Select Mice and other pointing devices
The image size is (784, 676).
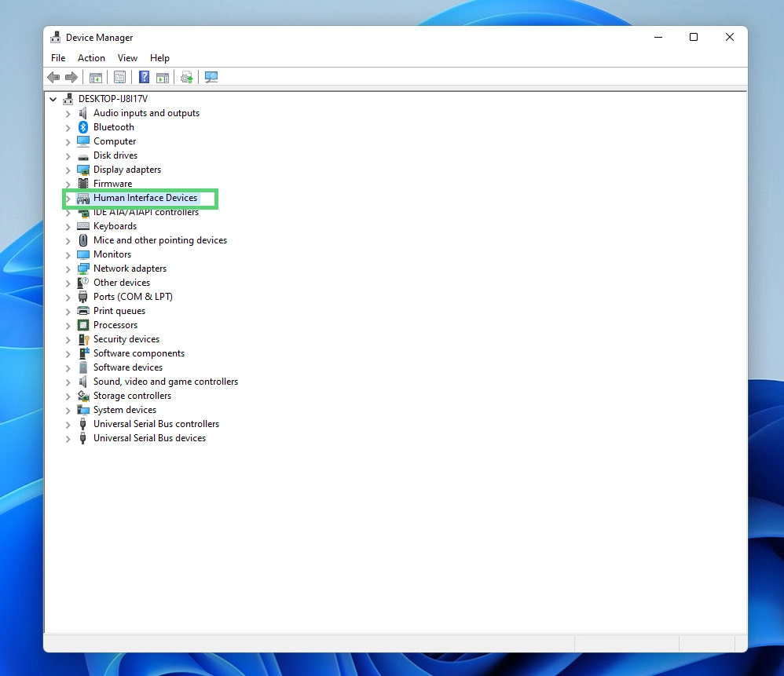(159, 240)
